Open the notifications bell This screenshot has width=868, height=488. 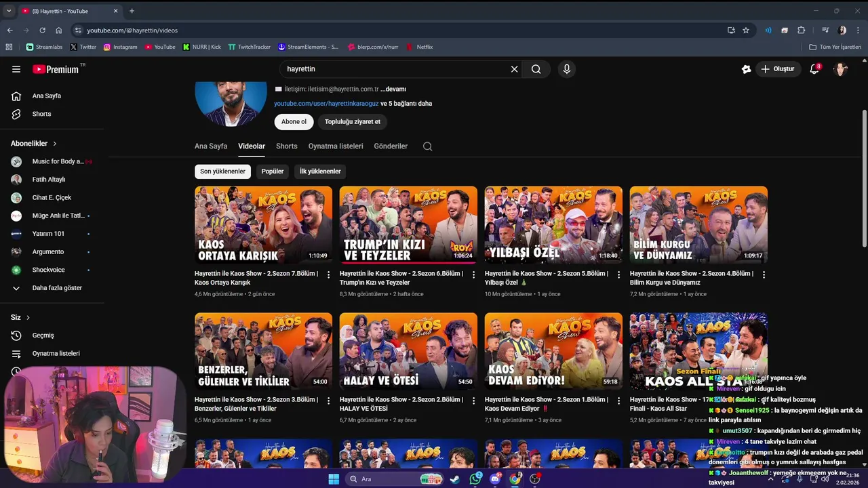point(814,69)
